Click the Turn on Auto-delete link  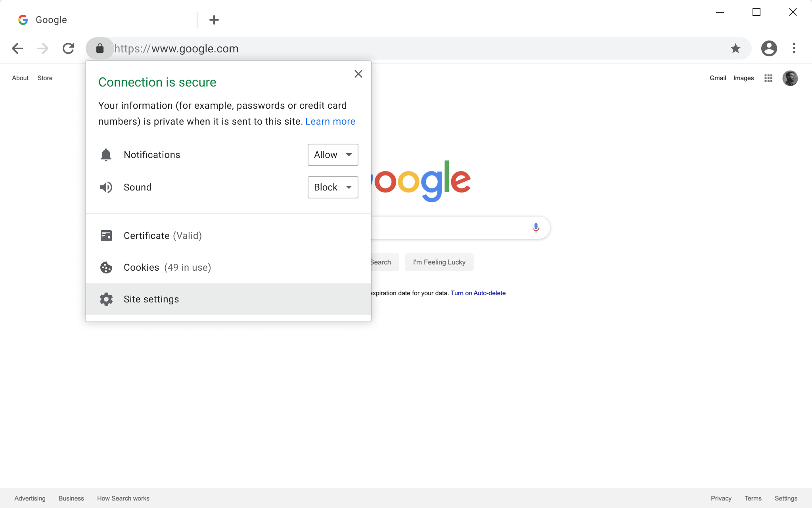478,292
